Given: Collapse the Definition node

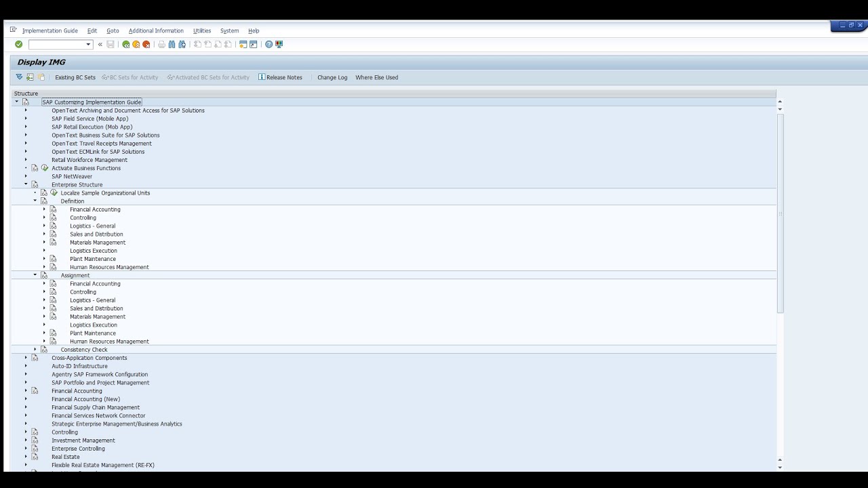Looking at the screenshot, I should point(35,201).
